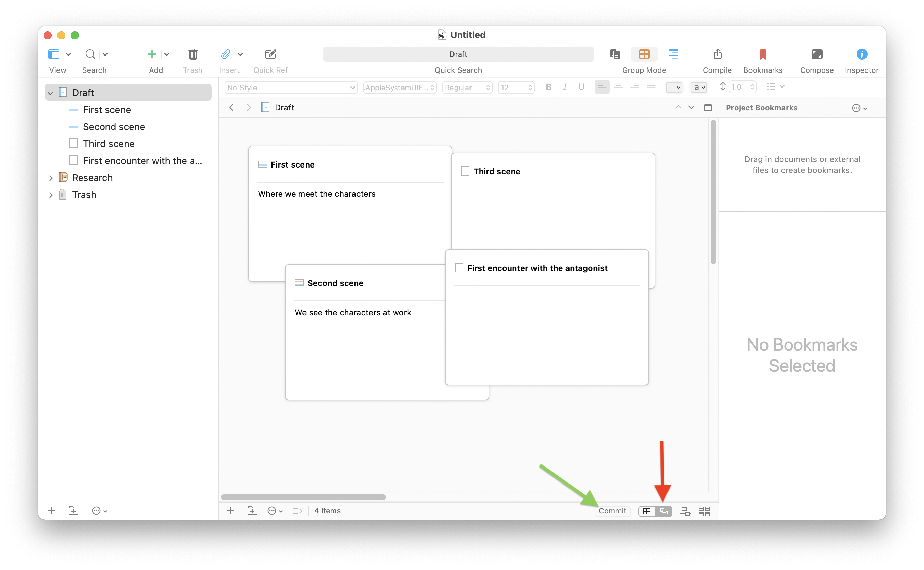Click the Quick Ref toolbar icon
Screen dimensions: 924x570
coord(270,54)
